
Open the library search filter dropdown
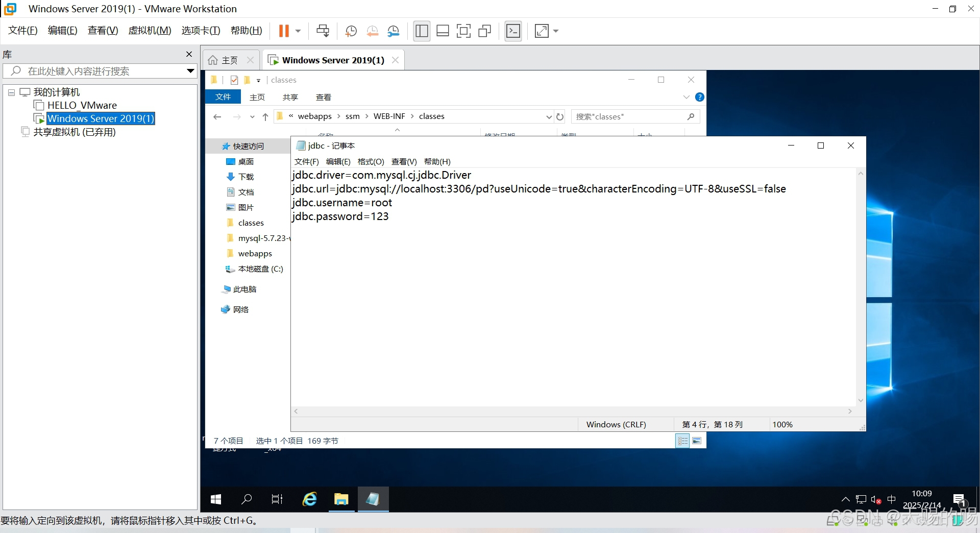click(x=190, y=71)
